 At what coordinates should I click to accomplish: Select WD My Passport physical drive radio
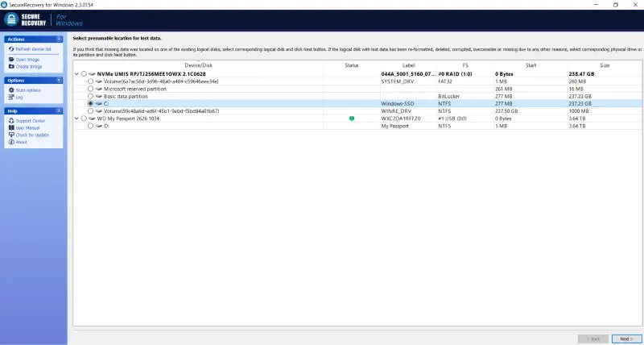pos(84,118)
